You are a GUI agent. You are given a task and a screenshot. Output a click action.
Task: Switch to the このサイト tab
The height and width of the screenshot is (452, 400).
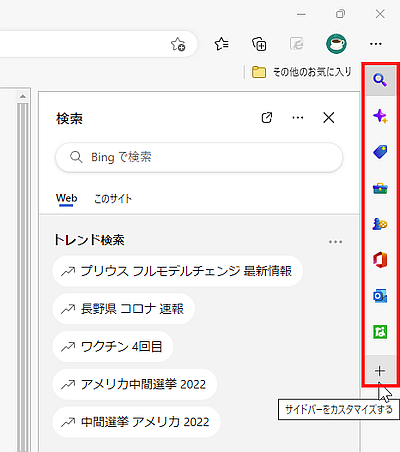pyautogui.click(x=113, y=199)
